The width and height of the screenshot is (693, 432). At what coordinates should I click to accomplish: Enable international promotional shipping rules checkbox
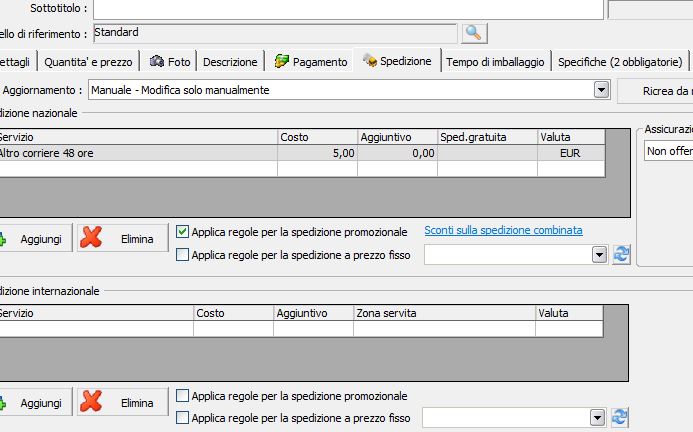coord(183,396)
